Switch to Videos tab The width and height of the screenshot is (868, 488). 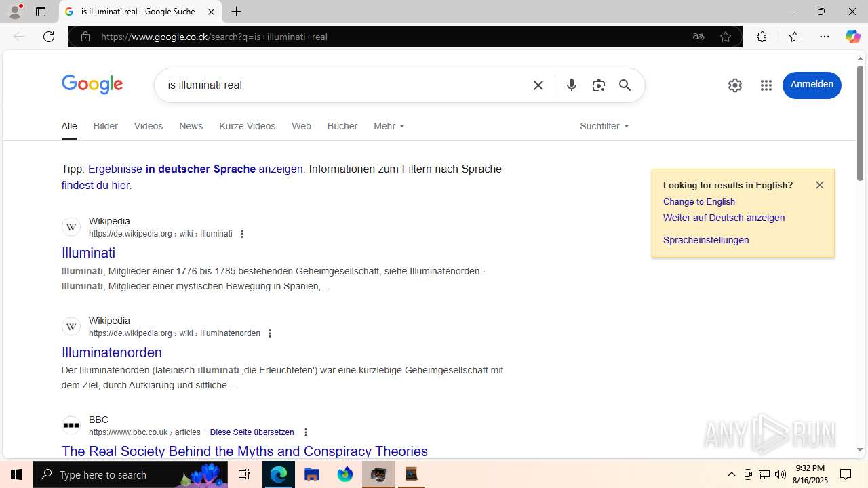149,126
